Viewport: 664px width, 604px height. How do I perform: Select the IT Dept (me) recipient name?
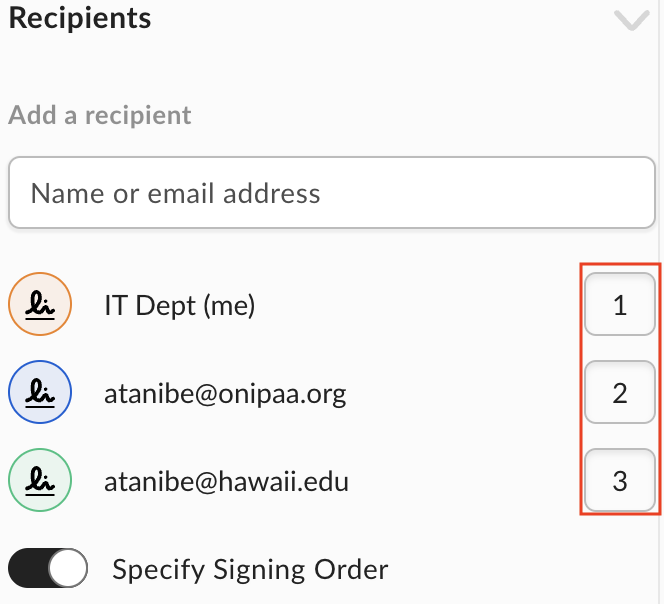180,305
